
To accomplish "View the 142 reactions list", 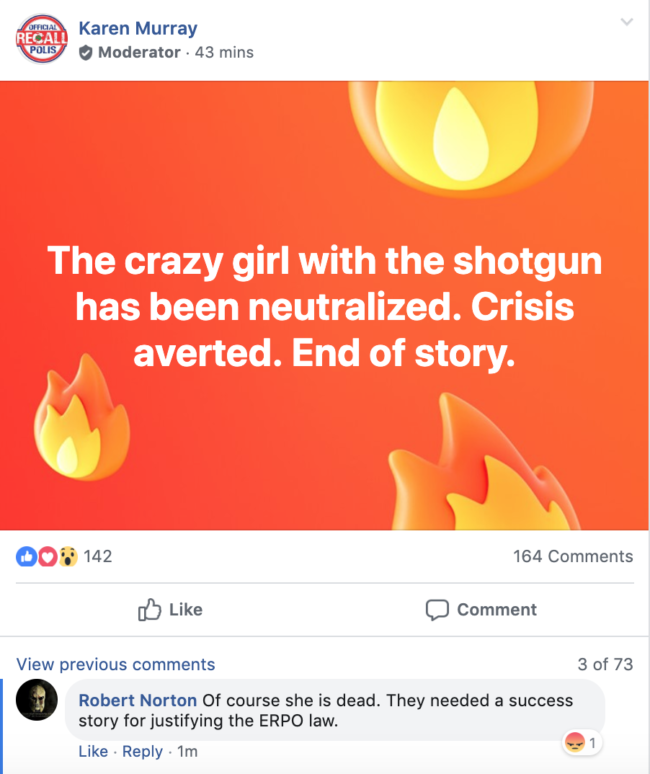I will coord(98,556).
